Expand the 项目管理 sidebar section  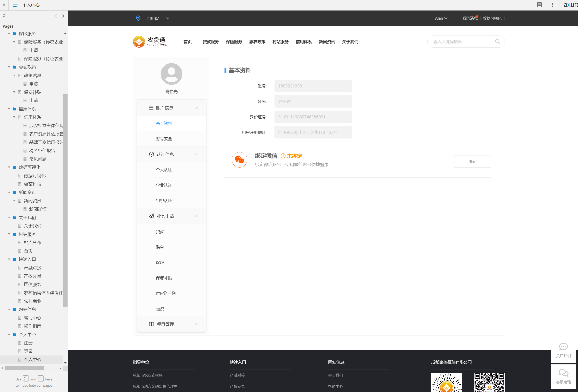(197, 324)
